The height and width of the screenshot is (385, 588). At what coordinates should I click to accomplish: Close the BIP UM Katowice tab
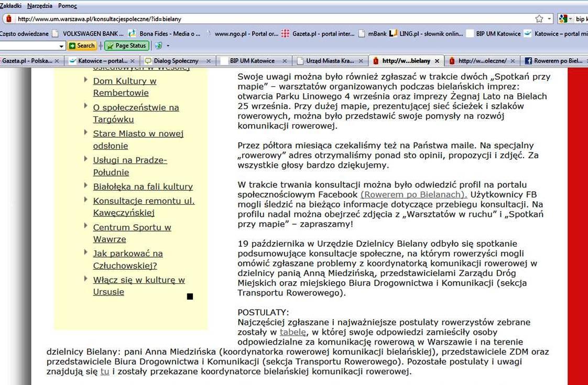285,61
